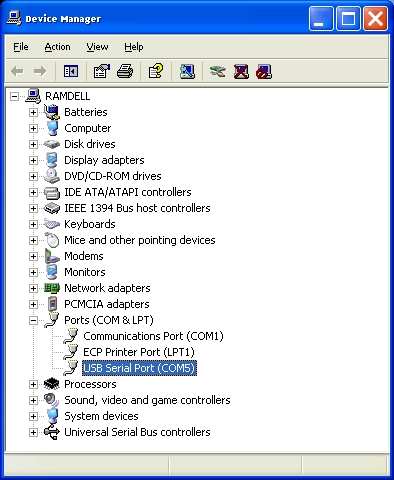This screenshot has height=480, width=394.
Task: Scan for hardware changes icon
Action: (x=187, y=71)
